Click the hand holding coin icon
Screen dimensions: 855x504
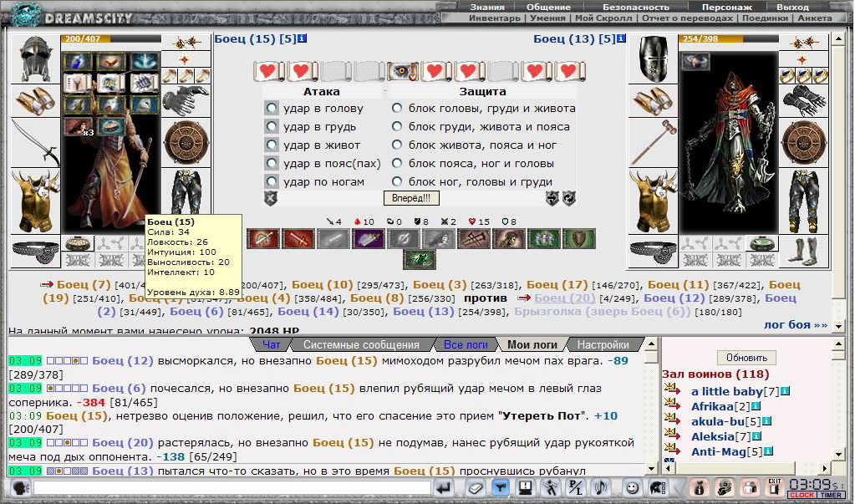pos(725,487)
